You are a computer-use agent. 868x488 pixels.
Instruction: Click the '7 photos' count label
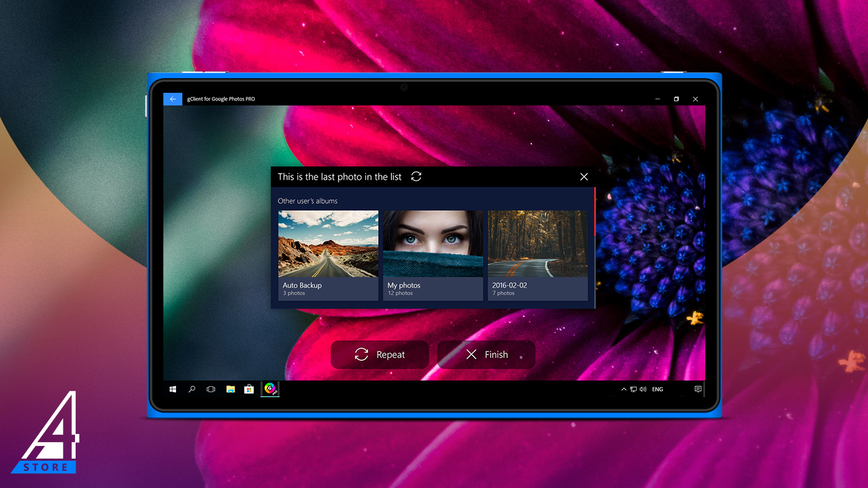pyautogui.click(x=503, y=294)
